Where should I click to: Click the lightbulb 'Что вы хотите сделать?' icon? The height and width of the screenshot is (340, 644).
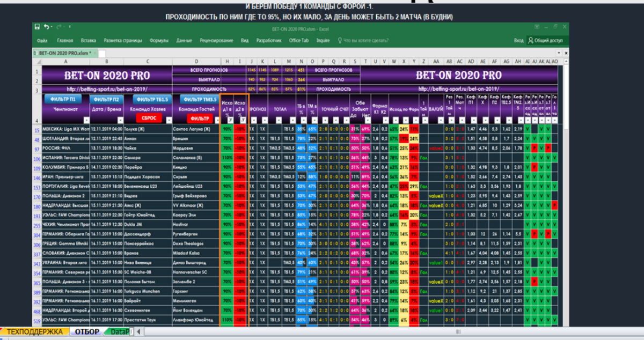pos(340,40)
